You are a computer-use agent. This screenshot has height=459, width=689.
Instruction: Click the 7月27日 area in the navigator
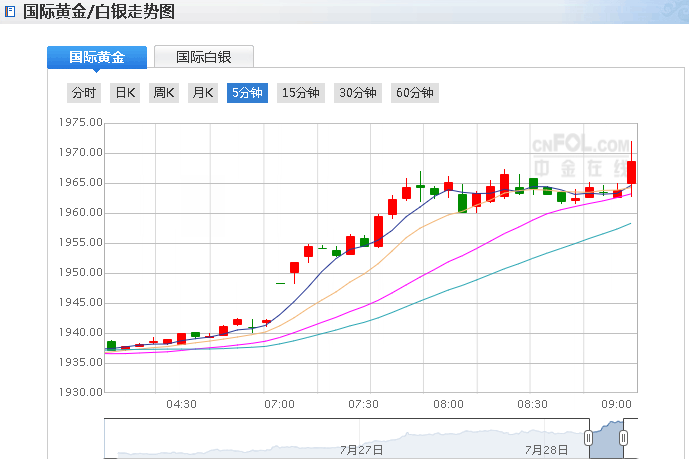click(362, 449)
